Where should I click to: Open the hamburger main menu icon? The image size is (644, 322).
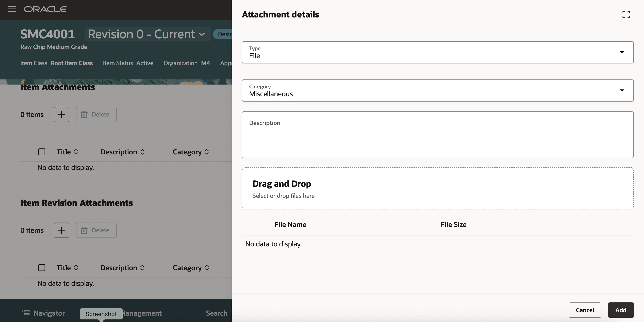(x=12, y=9)
